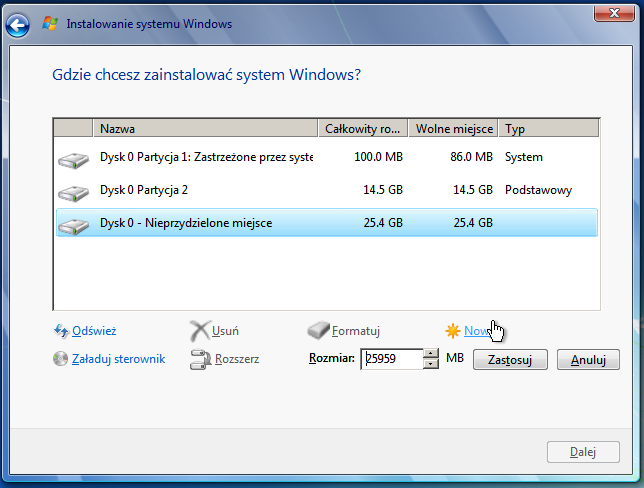The width and height of the screenshot is (644, 488).
Task: Sort by the Całkowity ro... column header
Action: (x=363, y=129)
